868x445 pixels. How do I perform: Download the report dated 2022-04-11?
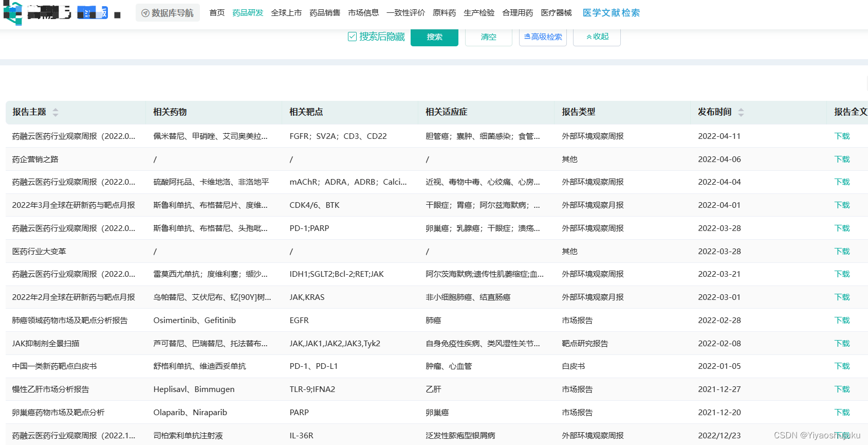tap(842, 136)
